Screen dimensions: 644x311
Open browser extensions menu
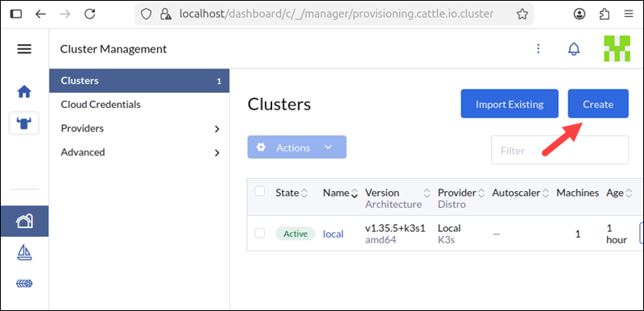tap(605, 15)
